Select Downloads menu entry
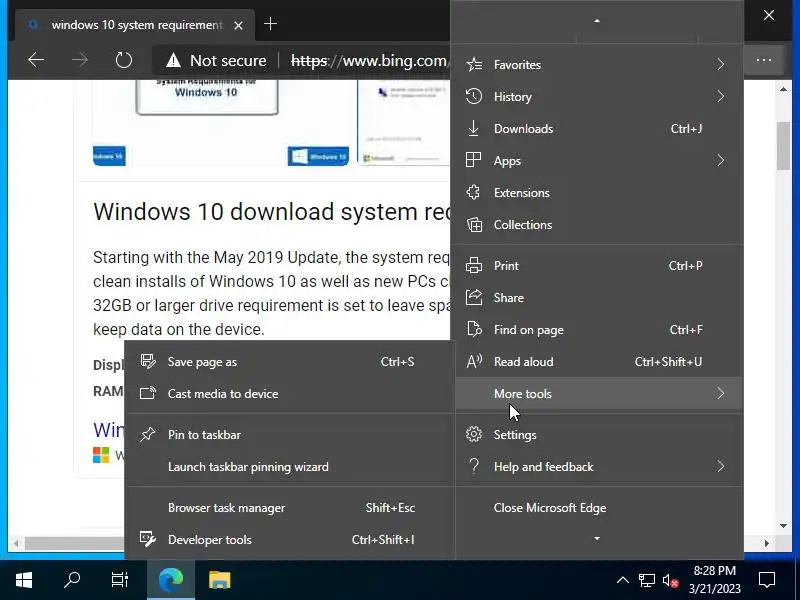This screenshot has height=600, width=800. point(599,129)
